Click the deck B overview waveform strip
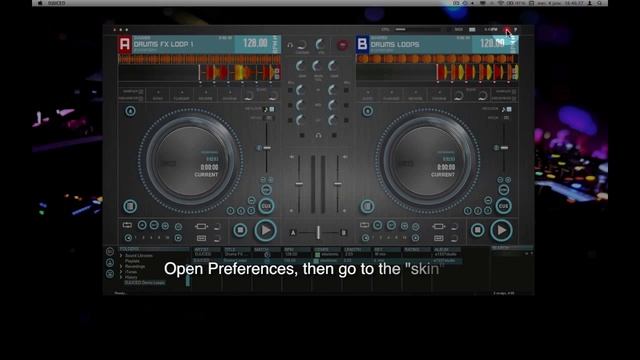640x360 pixels. pyautogui.click(x=437, y=59)
